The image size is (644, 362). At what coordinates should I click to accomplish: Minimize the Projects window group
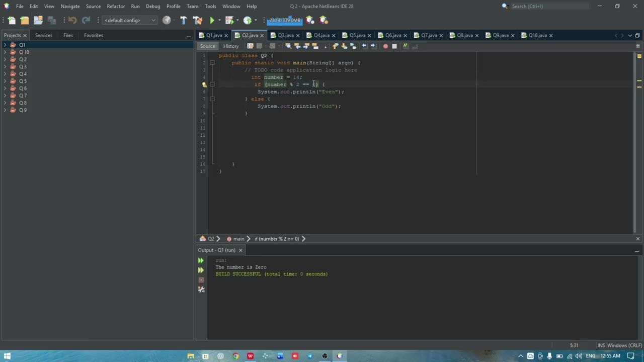189,36
